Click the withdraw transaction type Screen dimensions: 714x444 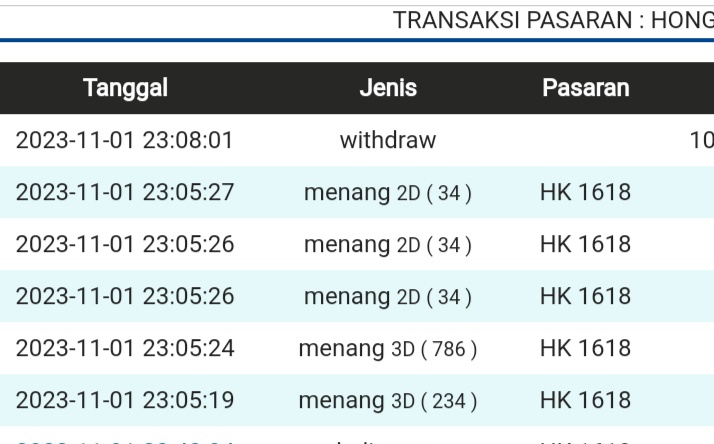[388, 140]
